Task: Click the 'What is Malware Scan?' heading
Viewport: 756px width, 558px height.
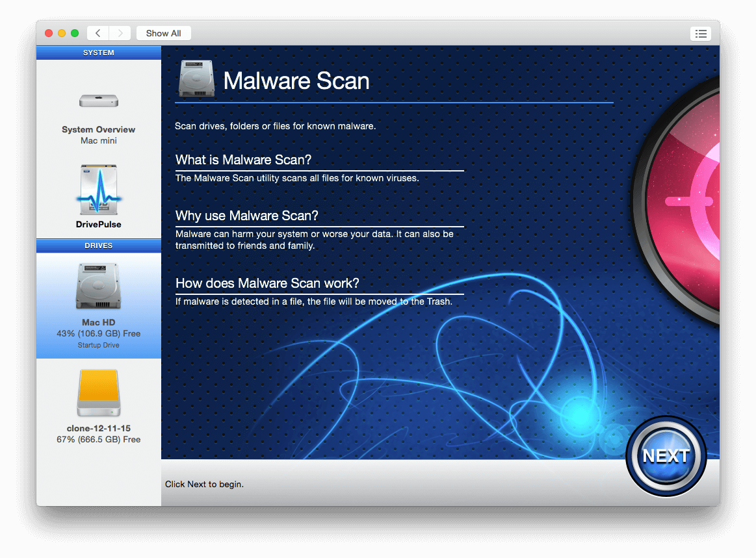Action: pyautogui.click(x=243, y=160)
